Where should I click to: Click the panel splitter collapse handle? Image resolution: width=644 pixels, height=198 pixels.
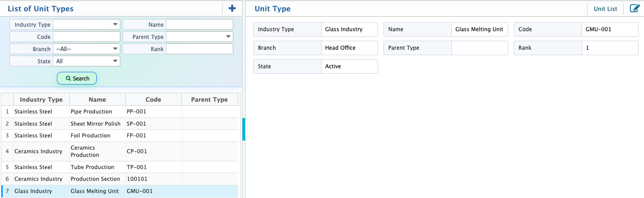point(244,129)
